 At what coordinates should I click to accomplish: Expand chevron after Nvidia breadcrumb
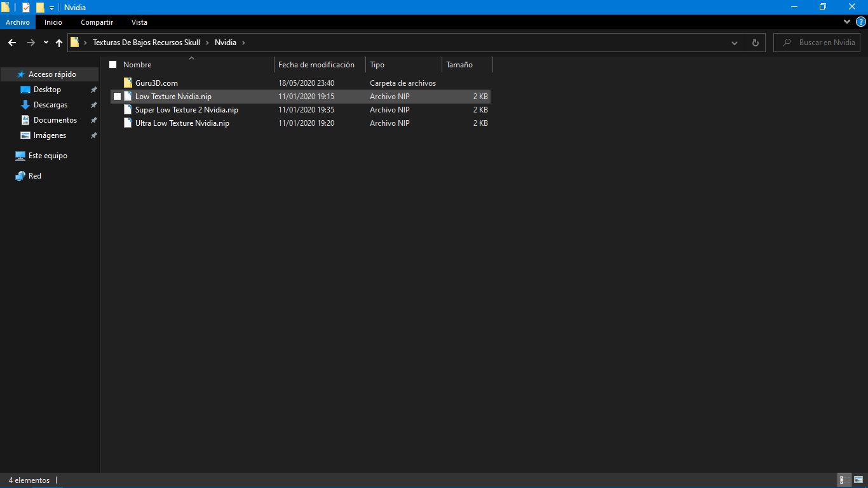pyautogui.click(x=243, y=43)
